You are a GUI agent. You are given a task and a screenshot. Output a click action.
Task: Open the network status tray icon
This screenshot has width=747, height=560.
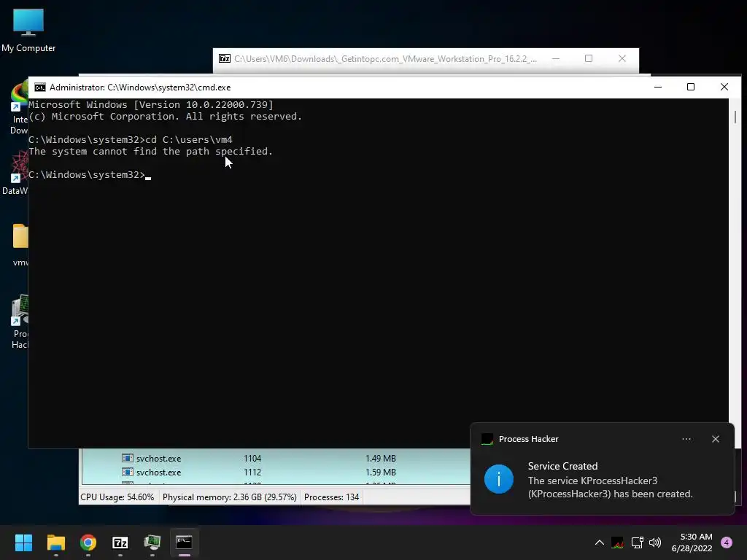coord(637,542)
